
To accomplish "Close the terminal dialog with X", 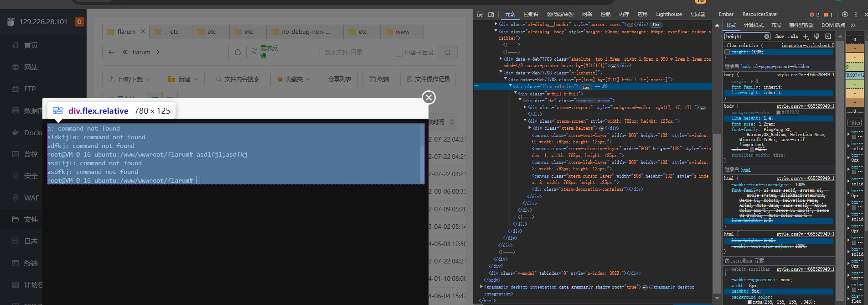I will [429, 97].
